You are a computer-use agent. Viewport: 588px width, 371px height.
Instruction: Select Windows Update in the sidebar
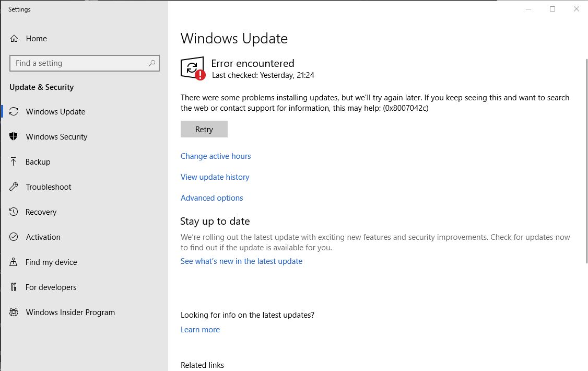coord(55,111)
